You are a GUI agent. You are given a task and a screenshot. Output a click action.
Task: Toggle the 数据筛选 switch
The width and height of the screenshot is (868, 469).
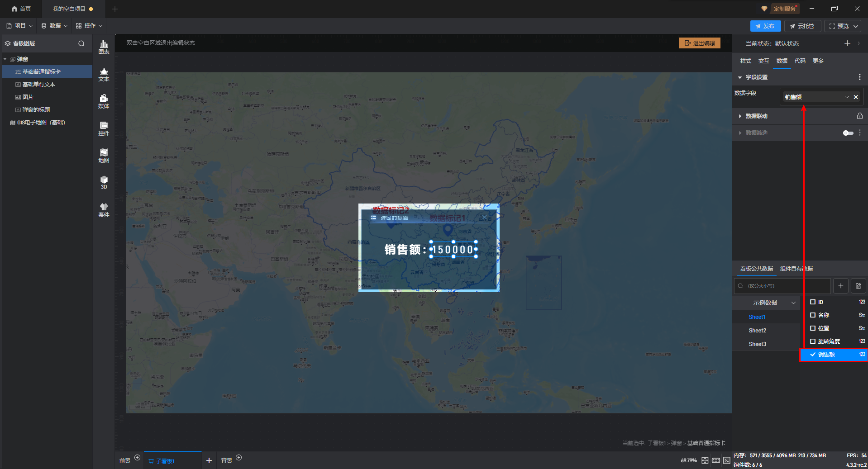pyautogui.click(x=848, y=133)
